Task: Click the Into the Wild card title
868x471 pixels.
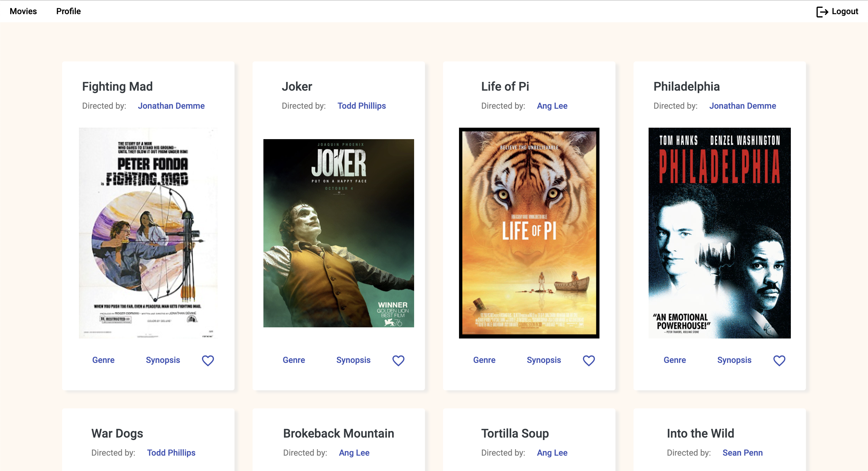Action: (x=700, y=433)
